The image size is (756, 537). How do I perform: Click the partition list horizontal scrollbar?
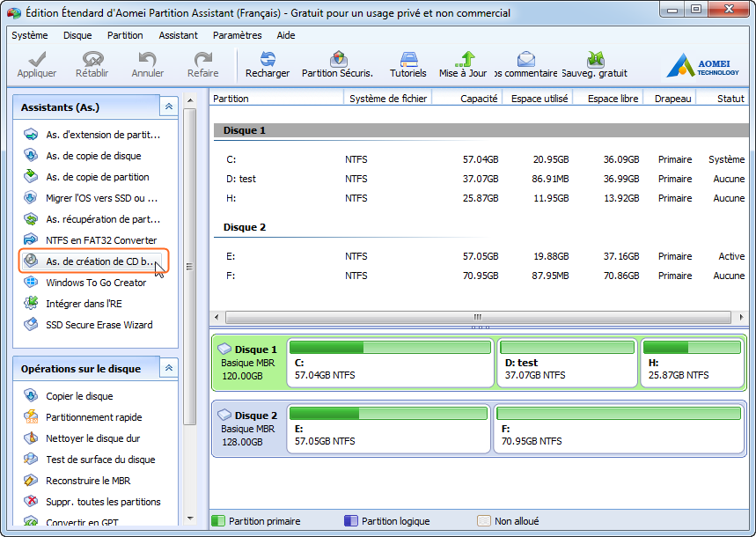tap(478, 317)
